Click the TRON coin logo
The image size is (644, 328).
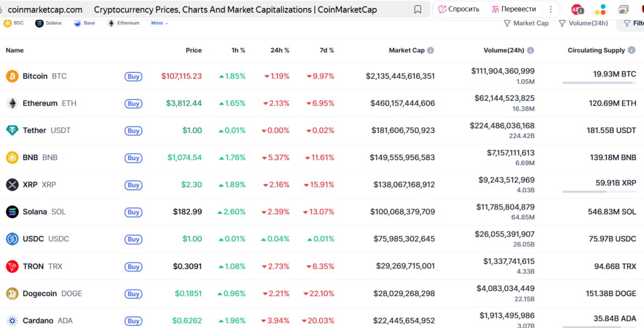[x=12, y=267]
